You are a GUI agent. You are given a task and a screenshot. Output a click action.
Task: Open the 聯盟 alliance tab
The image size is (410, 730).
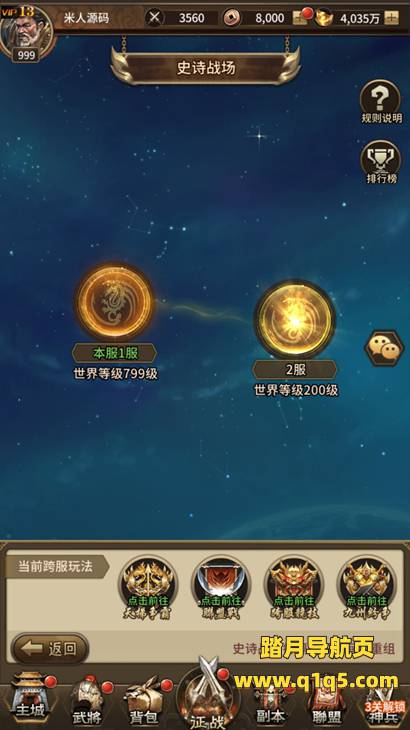327,705
